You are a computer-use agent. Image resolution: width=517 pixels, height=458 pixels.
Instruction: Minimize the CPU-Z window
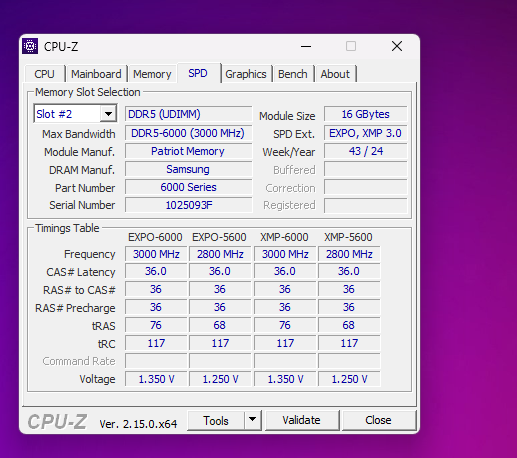[x=306, y=46]
